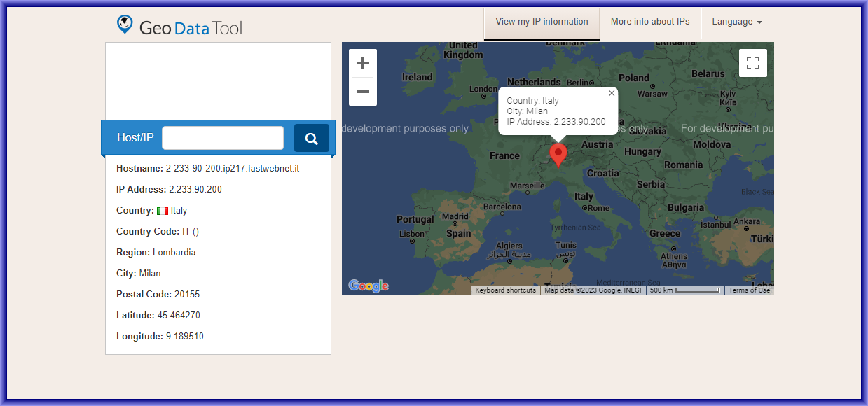868x406 pixels.
Task: Click Marseille label on map
Action: coord(528,186)
